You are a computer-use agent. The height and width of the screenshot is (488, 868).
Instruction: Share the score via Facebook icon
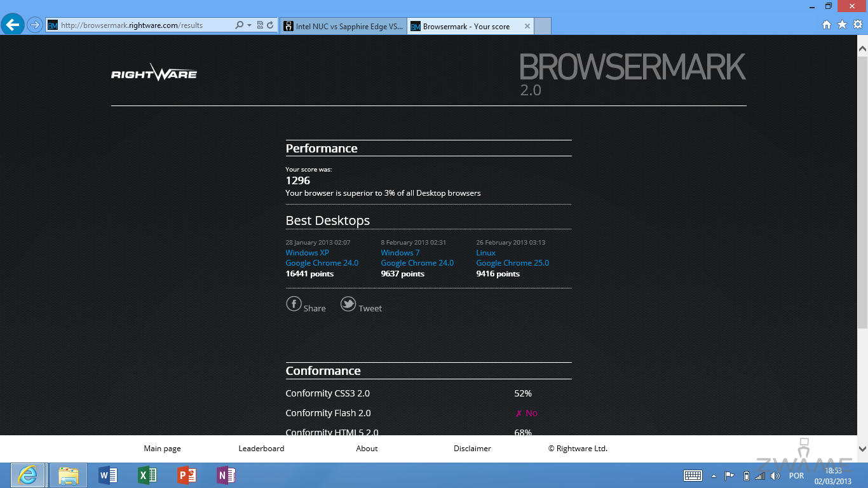point(294,304)
